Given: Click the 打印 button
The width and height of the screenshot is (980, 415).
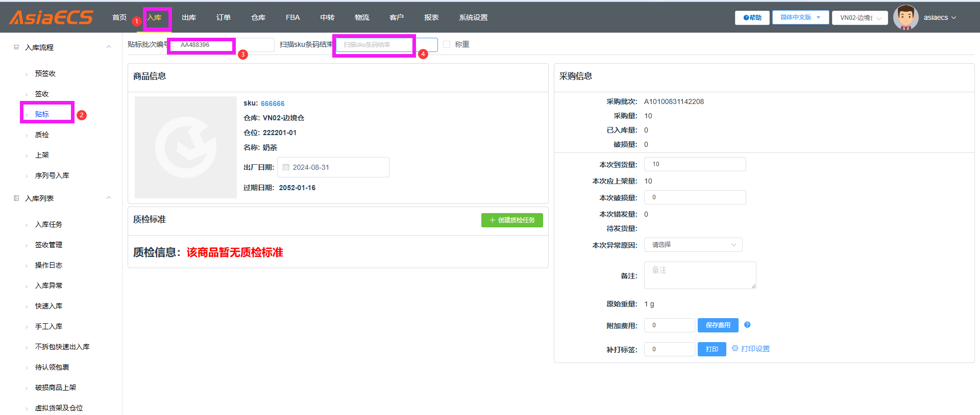Looking at the screenshot, I should tap(712, 349).
